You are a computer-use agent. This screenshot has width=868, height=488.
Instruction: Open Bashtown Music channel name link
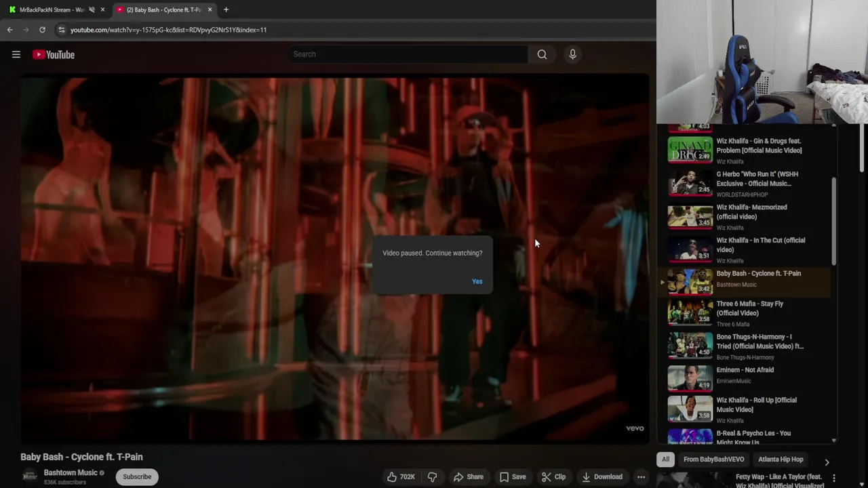click(71, 473)
